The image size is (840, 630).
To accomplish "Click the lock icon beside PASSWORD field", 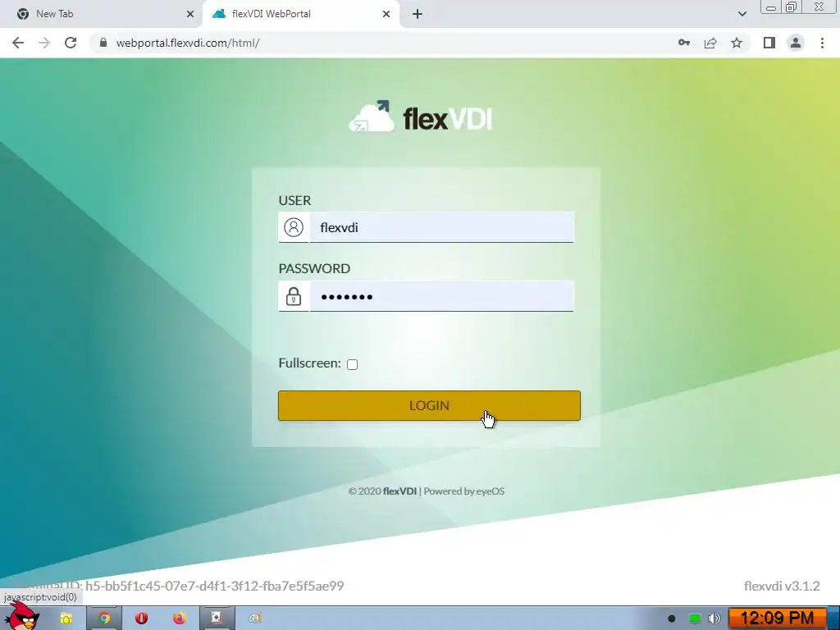I will tap(294, 295).
